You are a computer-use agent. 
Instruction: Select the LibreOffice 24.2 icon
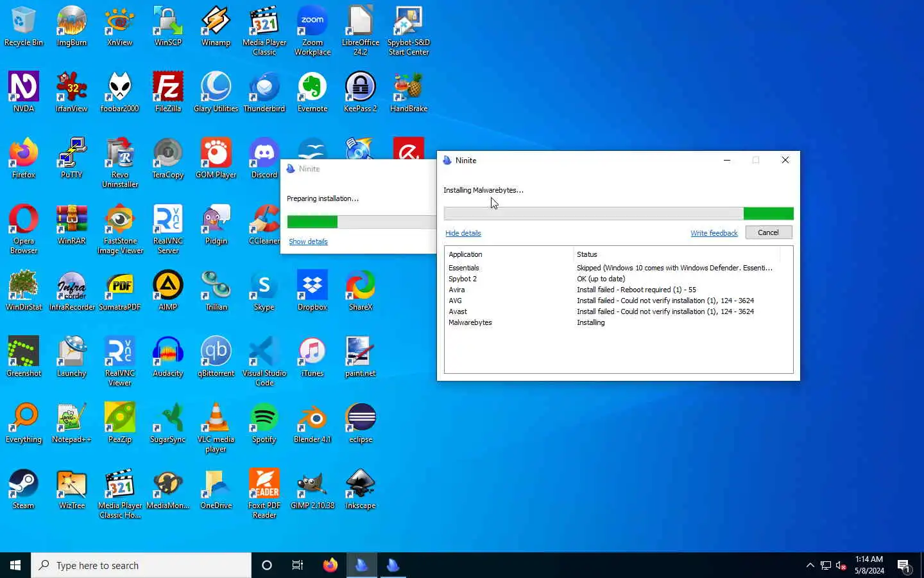pyautogui.click(x=361, y=31)
